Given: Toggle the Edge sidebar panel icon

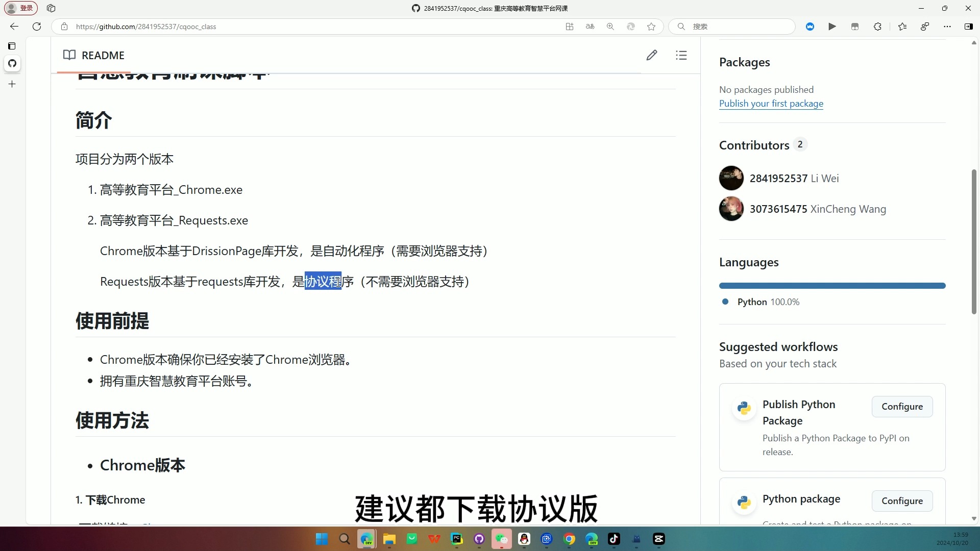Looking at the screenshot, I should [x=968, y=27].
